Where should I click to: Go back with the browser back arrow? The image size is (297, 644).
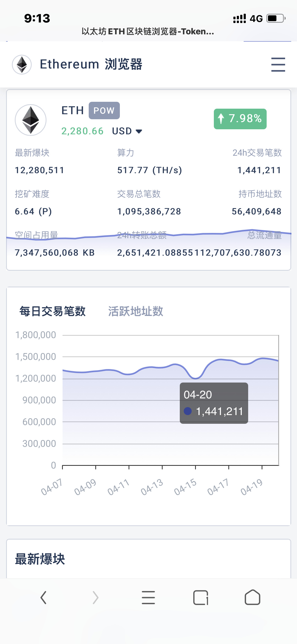click(x=44, y=597)
